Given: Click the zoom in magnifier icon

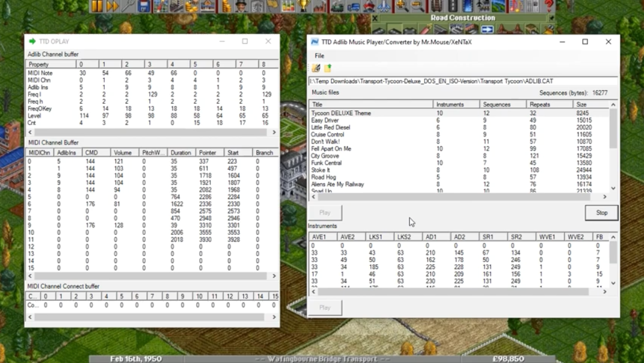Looking at the screenshot, I should pyautogui.click(x=402, y=6).
